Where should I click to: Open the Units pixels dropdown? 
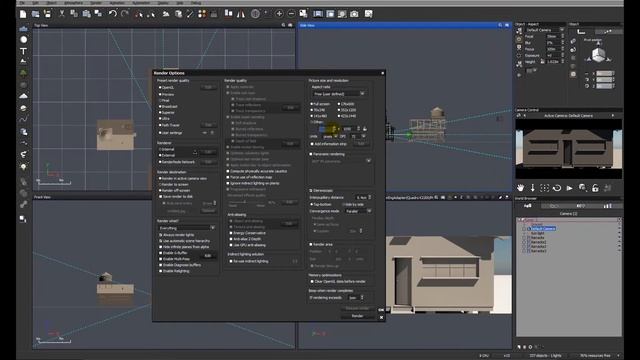pos(330,136)
